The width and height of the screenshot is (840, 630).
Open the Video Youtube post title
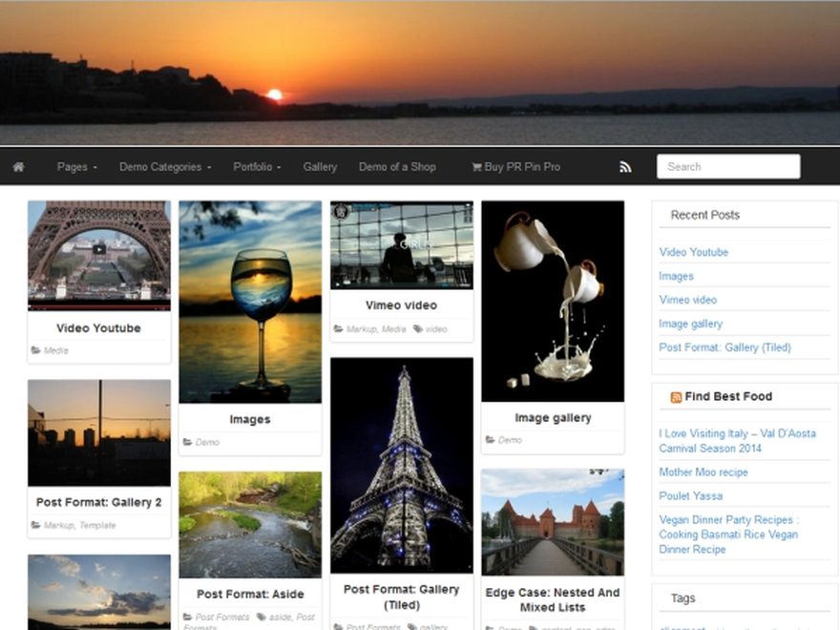(x=98, y=328)
